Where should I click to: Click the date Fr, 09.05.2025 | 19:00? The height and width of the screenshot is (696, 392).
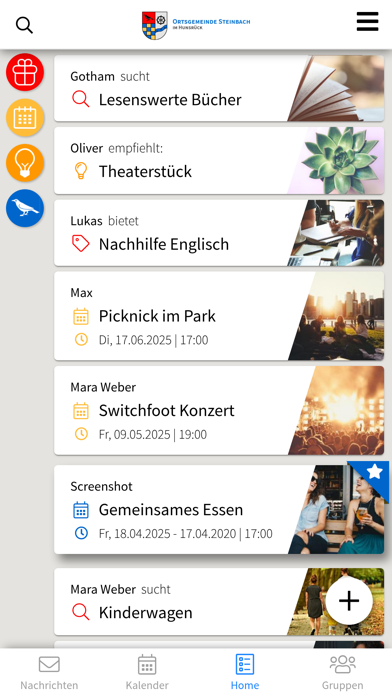[x=153, y=434]
